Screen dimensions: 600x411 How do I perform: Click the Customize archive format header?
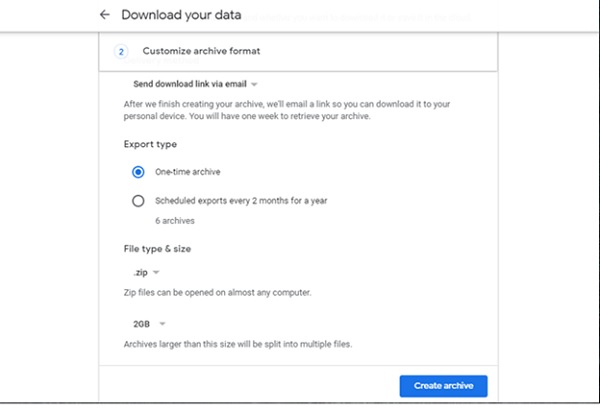pos(201,51)
